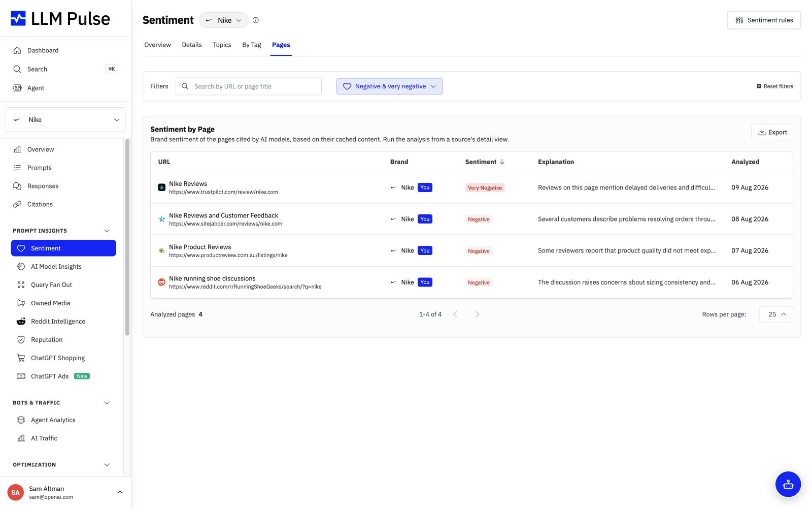Switch to the Overview tab

click(x=157, y=45)
